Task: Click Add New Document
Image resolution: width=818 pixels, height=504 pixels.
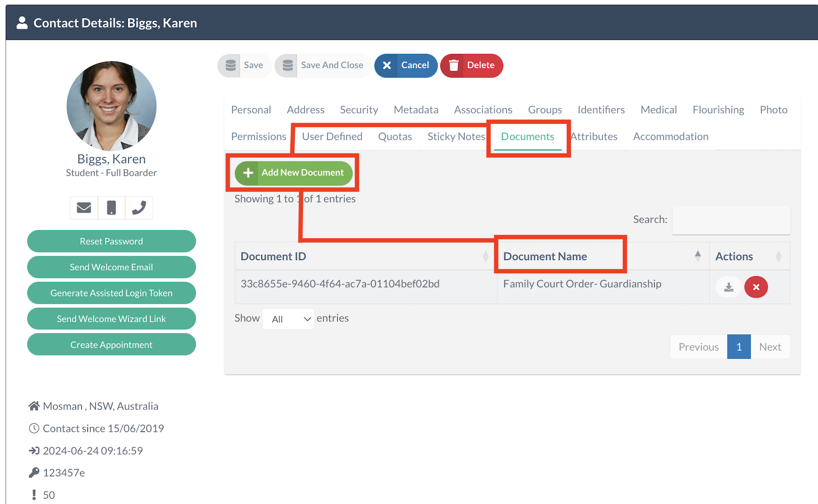Action: coord(294,173)
